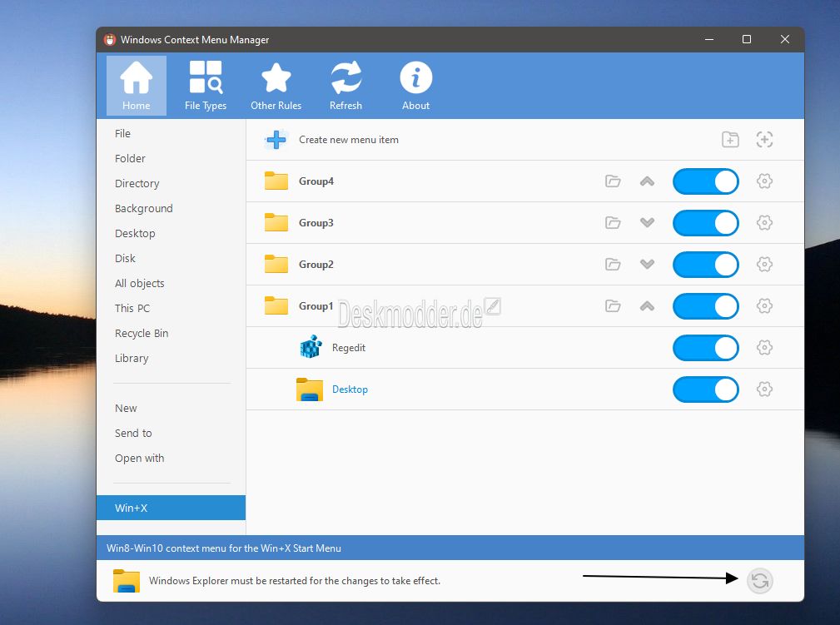Disable the Group1 toggle switch

705,306
